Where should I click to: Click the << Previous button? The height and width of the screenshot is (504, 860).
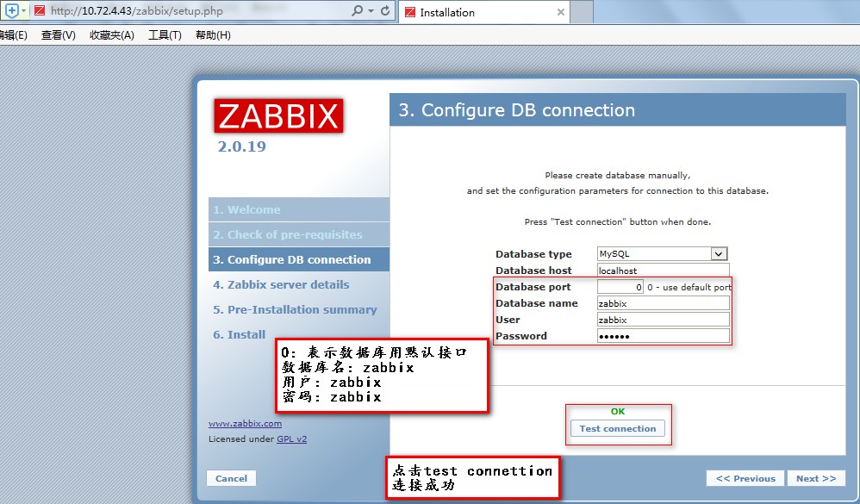tap(745, 478)
